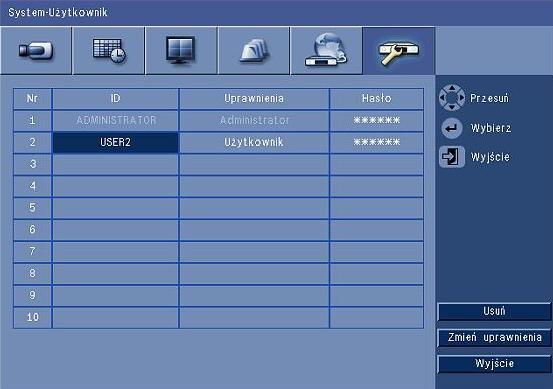
Task: Click the System-Użytkownik title text
Action: 58,12
